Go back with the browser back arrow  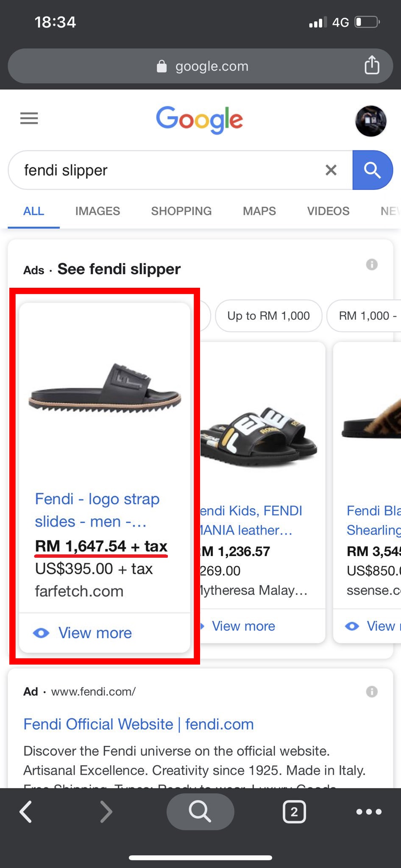(x=26, y=812)
